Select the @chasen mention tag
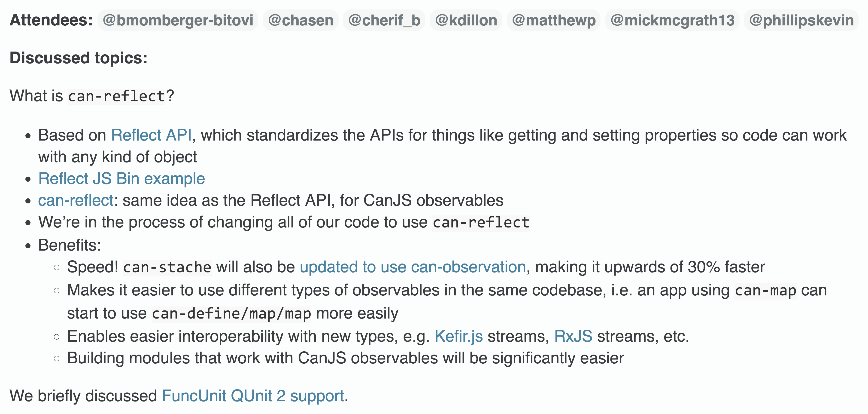Image resolution: width=868 pixels, height=414 pixels. tap(300, 20)
